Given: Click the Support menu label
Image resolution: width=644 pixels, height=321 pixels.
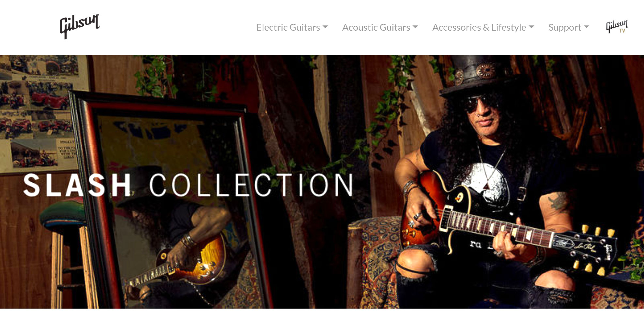Looking at the screenshot, I should click(565, 28).
